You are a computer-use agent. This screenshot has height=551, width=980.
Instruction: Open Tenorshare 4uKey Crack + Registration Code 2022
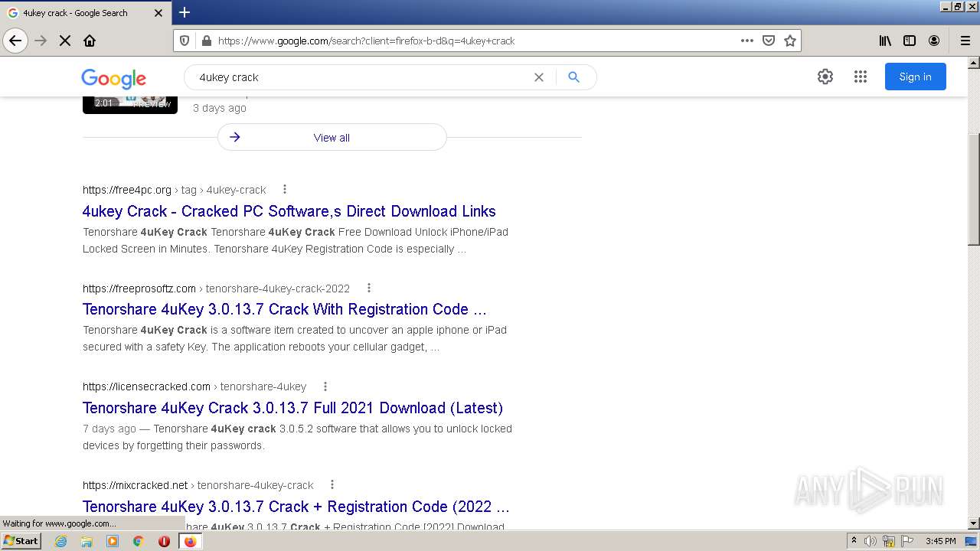tap(296, 507)
